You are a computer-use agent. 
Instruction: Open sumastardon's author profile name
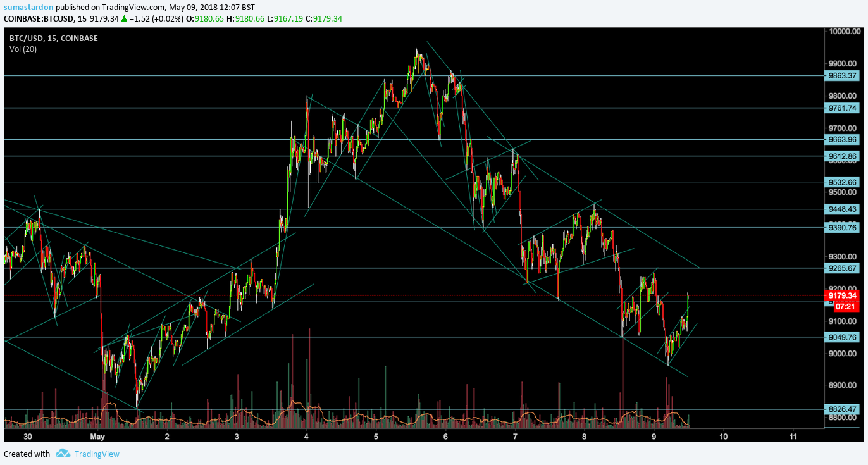(x=27, y=8)
